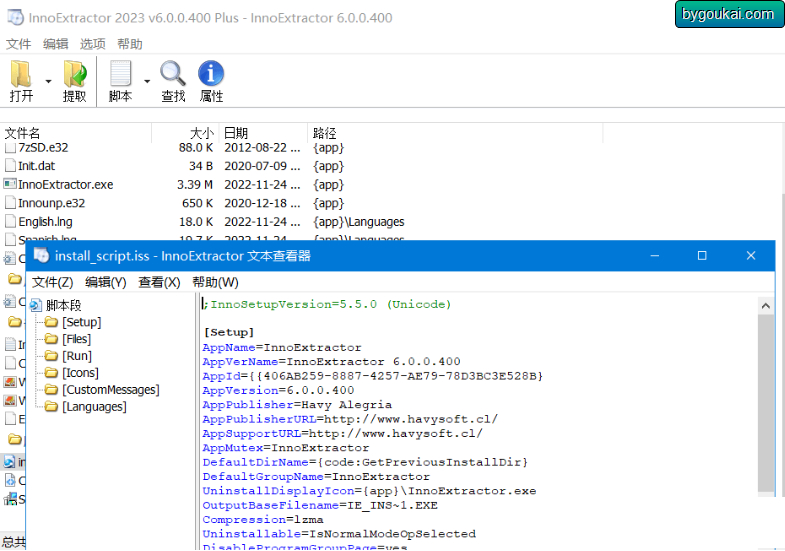The height and width of the screenshot is (551, 785).
Task: Click text viewer title bar app icon
Action: pos(41,256)
